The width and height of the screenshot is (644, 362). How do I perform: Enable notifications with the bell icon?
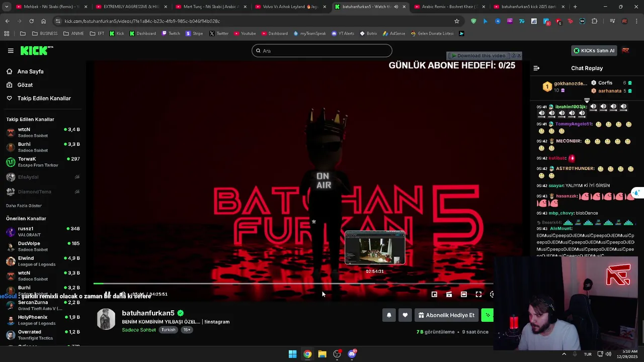point(389,315)
